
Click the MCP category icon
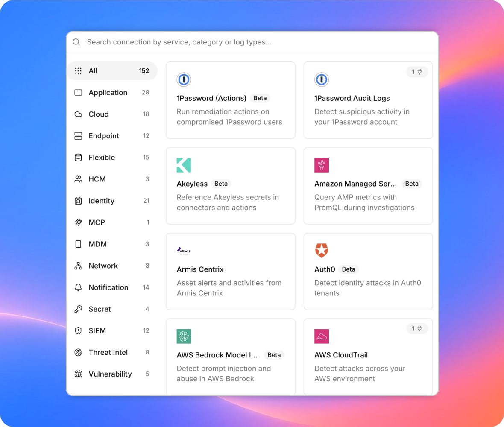point(78,222)
